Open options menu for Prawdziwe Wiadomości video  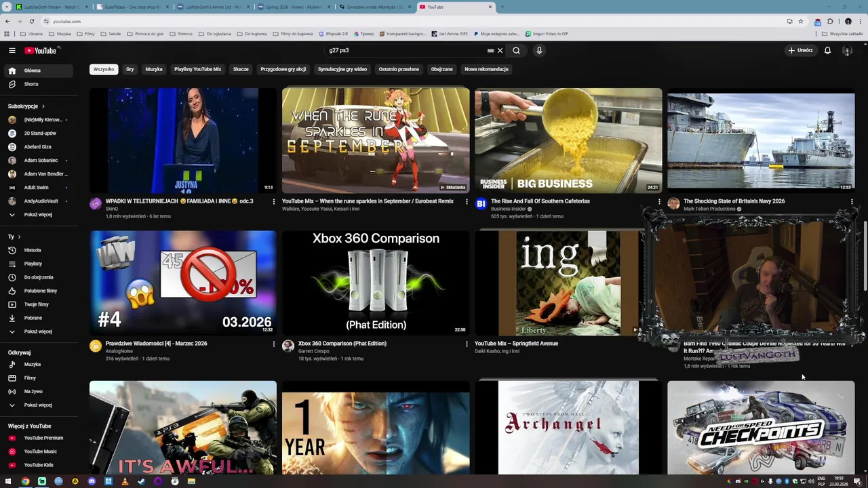(274, 344)
